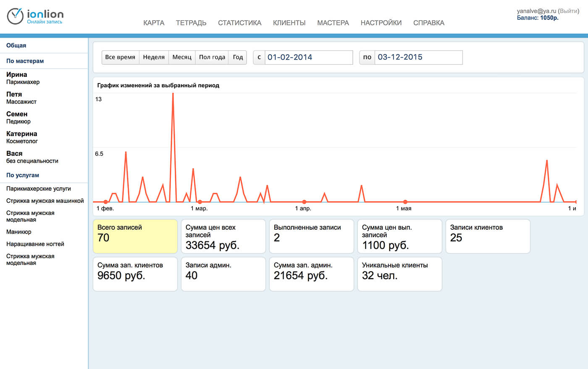Open the НАСТРОЙКИ page
The width and height of the screenshot is (588, 369).
click(x=381, y=23)
